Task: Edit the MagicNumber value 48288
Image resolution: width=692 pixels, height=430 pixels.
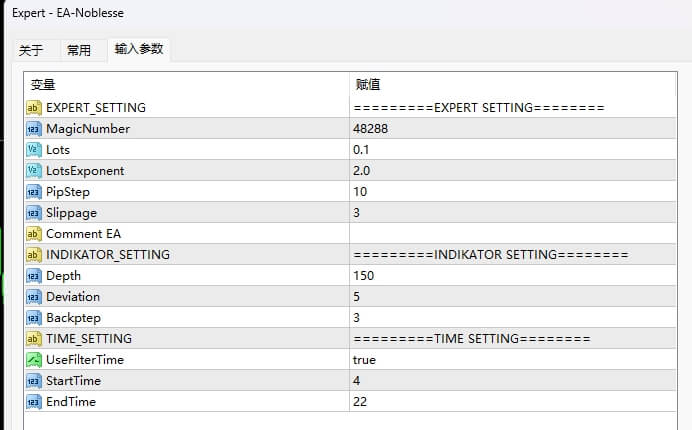Action: coord(370,129)
